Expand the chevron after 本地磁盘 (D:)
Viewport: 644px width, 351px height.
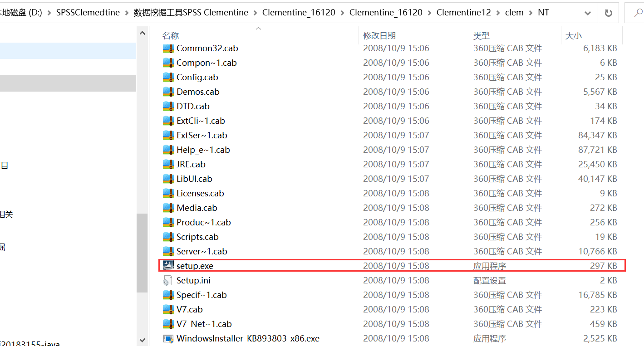49,13
